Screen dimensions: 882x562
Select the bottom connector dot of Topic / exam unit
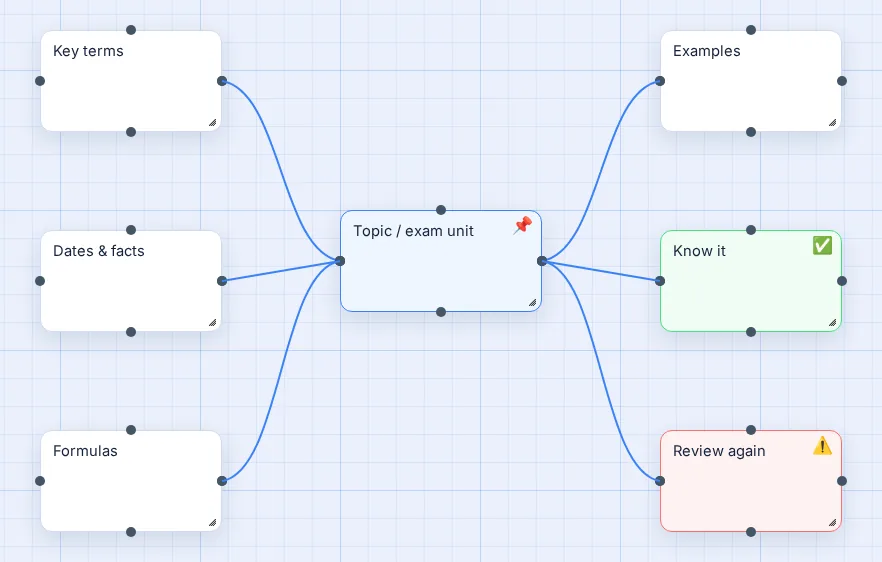pos(441,312)
